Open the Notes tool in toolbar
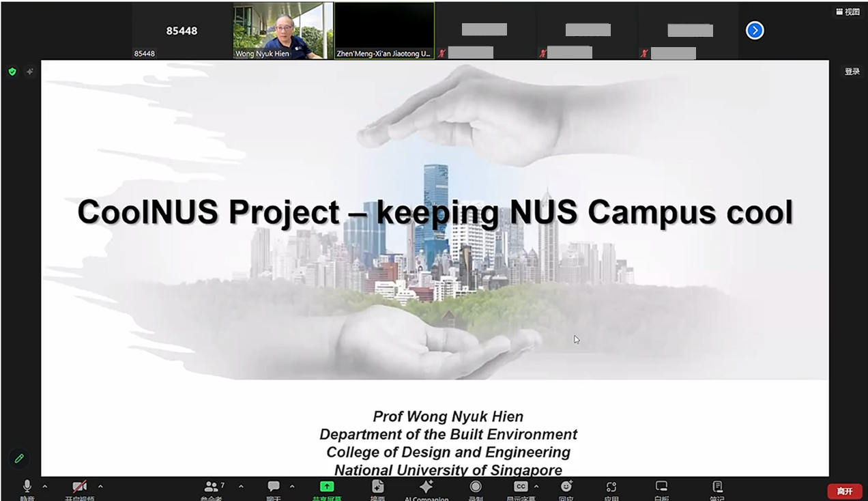 (x=717, y=488)
